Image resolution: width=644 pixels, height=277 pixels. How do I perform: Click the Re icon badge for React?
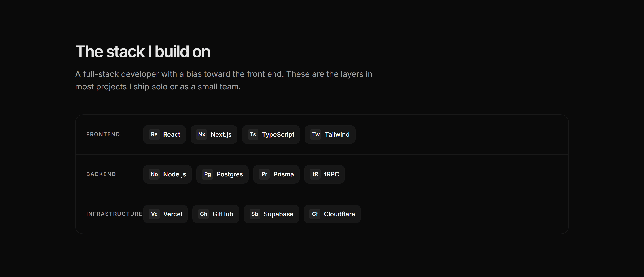pos(154,134)
